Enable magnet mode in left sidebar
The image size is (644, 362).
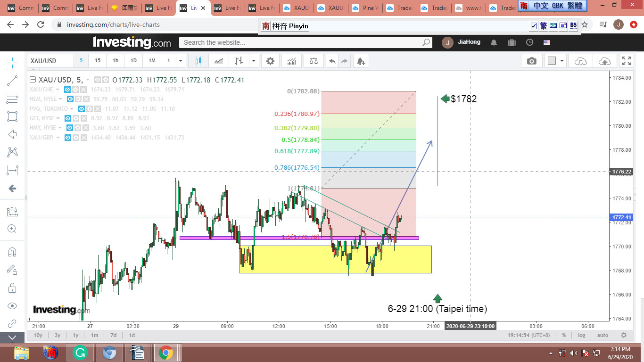12,252
